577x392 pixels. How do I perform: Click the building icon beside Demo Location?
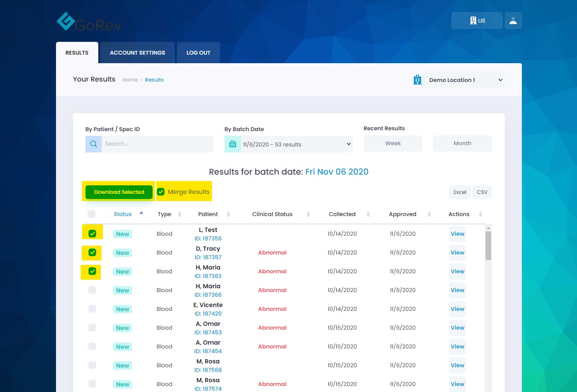click(x=417, y=80)
